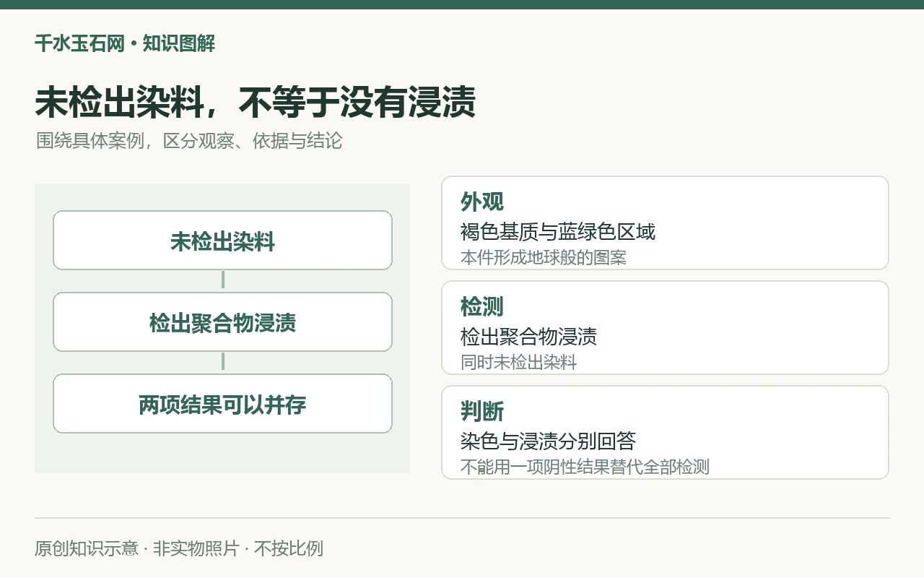Open the 外观 card heading
The image size is (924, 578).
(482, 202)
